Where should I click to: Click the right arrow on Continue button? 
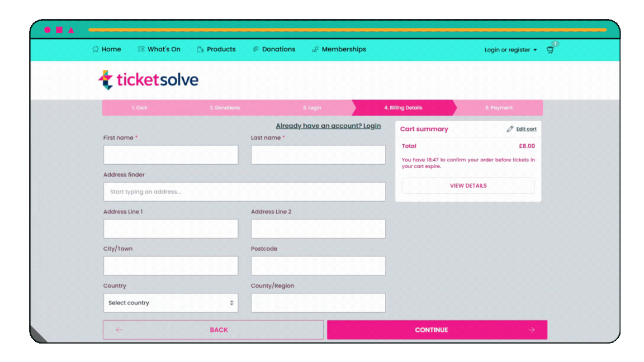coord(532,330)
